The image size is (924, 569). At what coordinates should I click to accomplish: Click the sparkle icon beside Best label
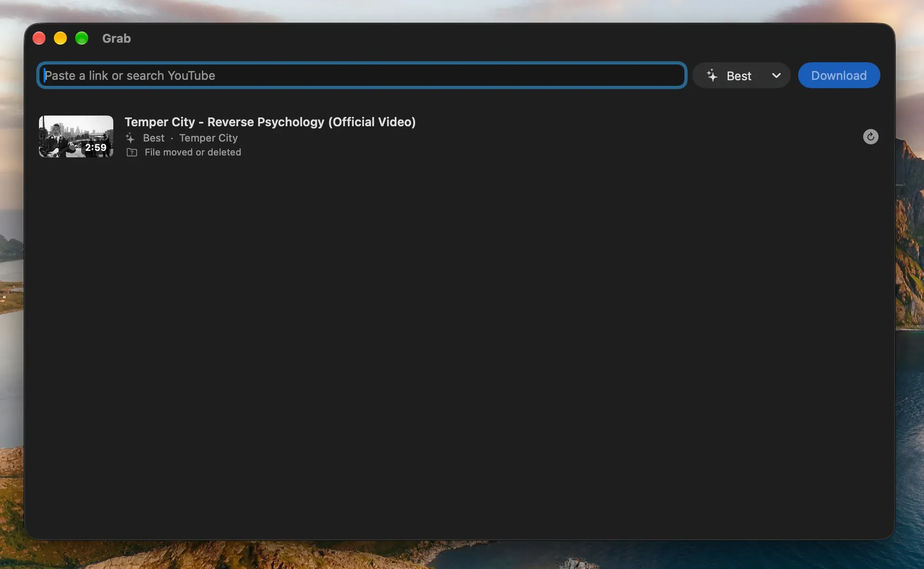(130, 138)
